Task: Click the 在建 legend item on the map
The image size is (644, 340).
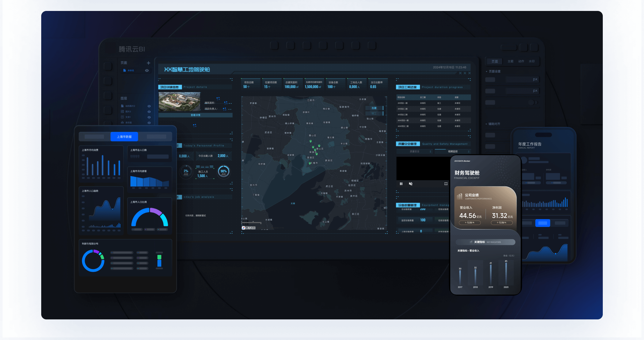Action: [374, 108]
